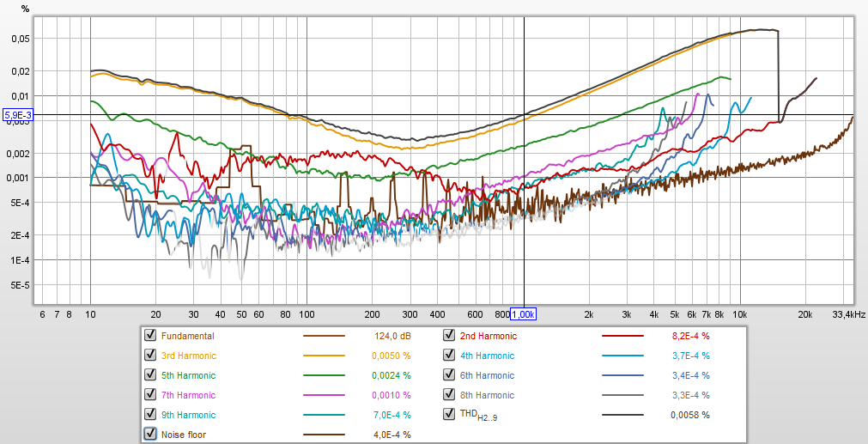
Task: Click the 4th Harmonic cyan line sample
Action: tap(622, 356)
